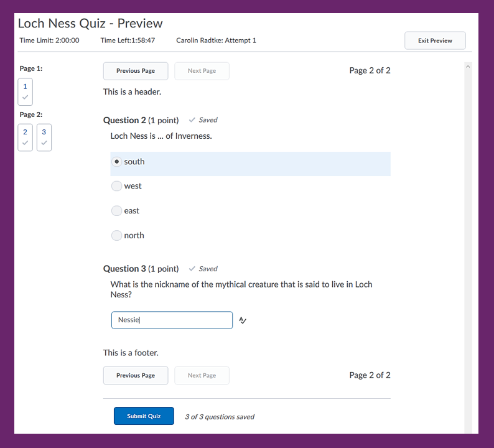Image resolution: width=494 pixels, height=448 pixels.
Task: Jump to question 3 in sidebar
Action: click(44, 138)
